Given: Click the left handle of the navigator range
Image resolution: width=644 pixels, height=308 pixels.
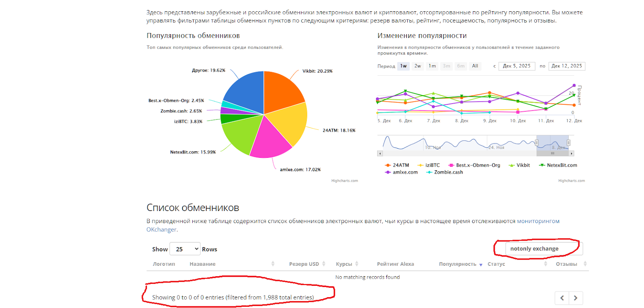Looking at the screenshot, I should (x=537, y=143).
